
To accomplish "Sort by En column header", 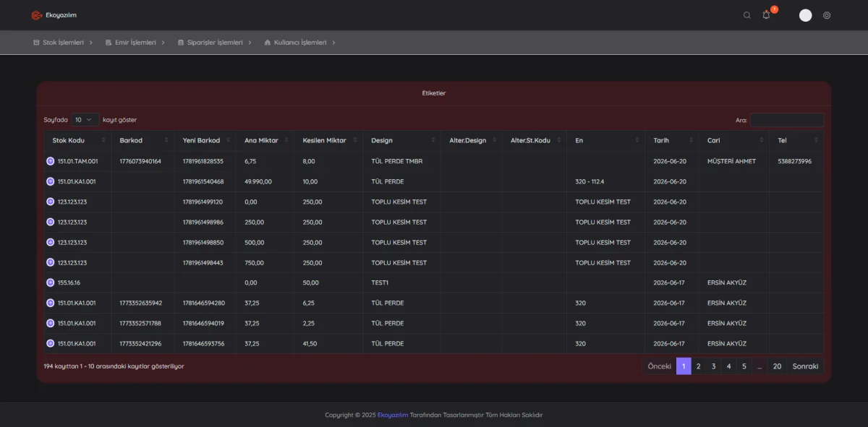I will [605, 140].
